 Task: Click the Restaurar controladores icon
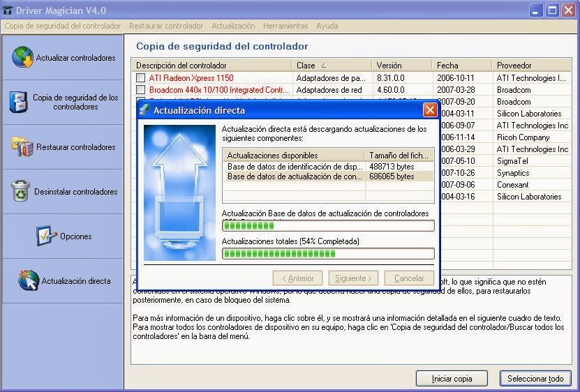point(22,147)
